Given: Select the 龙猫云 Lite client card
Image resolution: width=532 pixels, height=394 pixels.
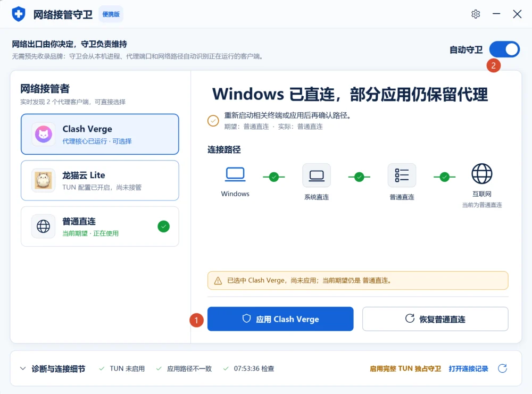Looking at the screenshot, I should click(100, 180).
